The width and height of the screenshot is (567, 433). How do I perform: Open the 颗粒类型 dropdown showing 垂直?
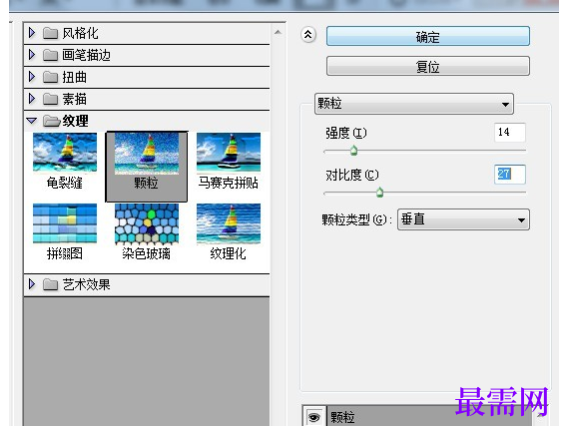(463, 220)
